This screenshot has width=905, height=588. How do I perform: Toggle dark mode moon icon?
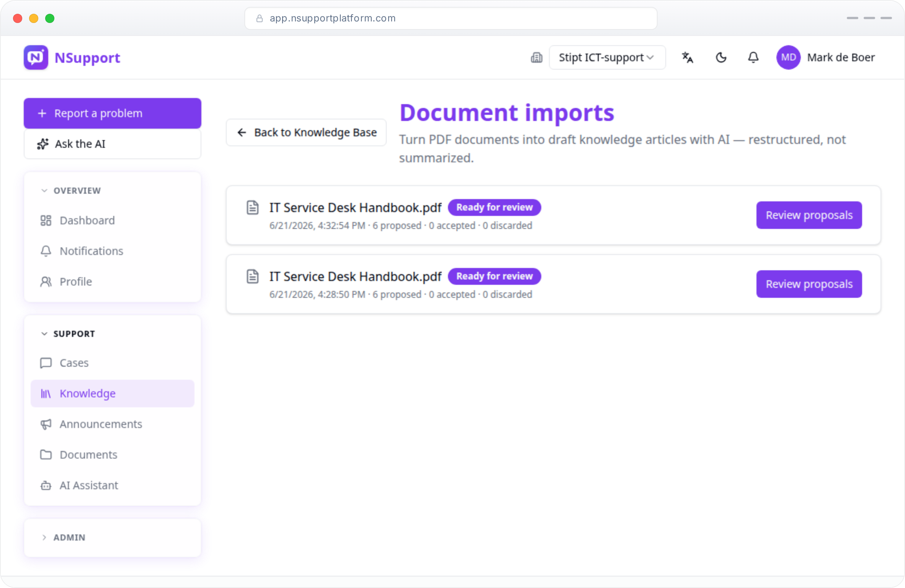coord(721,58)
